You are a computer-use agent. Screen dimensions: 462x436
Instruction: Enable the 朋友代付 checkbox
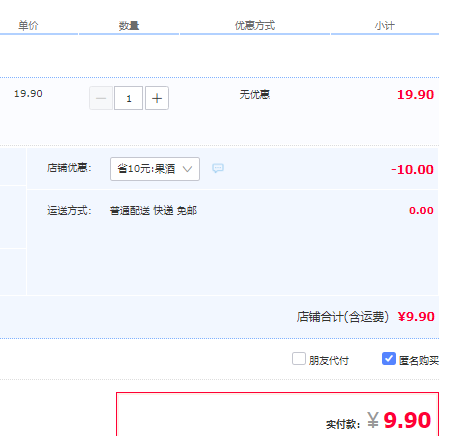click(x=299, y=359)
